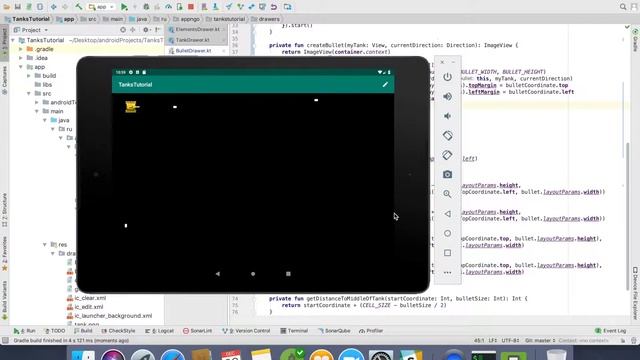Screen dimensions: 640x360
Task: Expand the build folder
Action: (29, 76)
